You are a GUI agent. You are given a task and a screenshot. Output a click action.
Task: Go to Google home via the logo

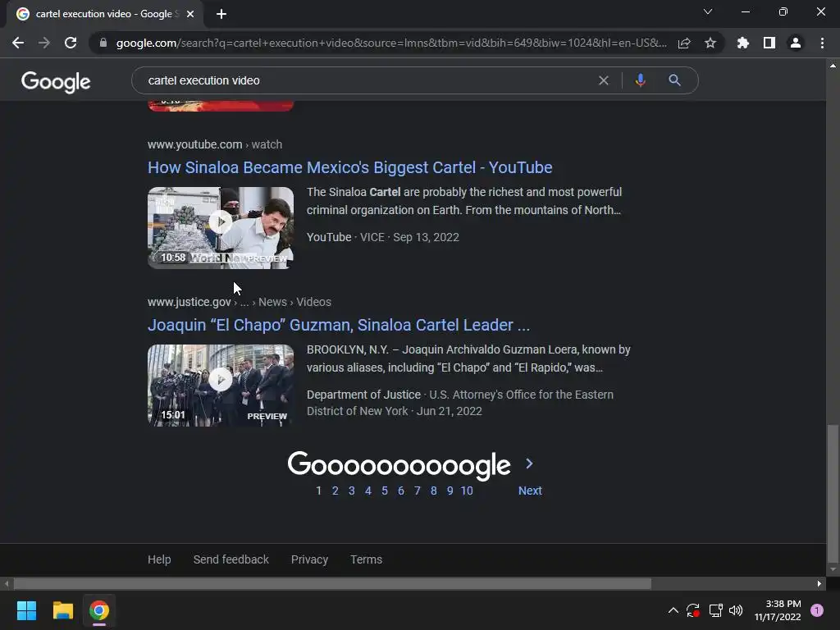click(x=56, y=82)
